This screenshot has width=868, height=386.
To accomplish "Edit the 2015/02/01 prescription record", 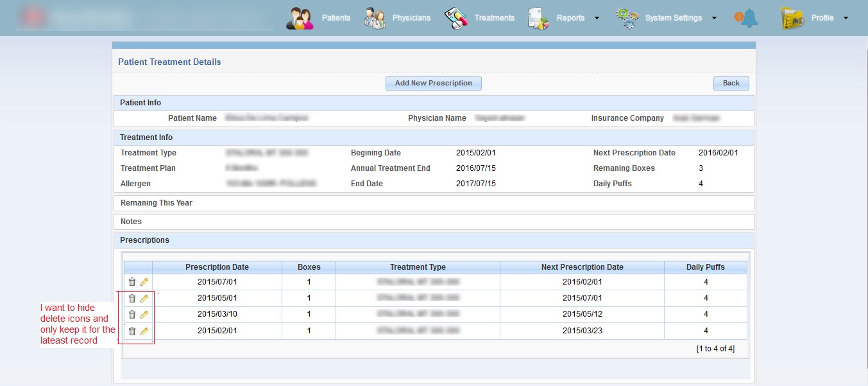I will click(144, 331).
